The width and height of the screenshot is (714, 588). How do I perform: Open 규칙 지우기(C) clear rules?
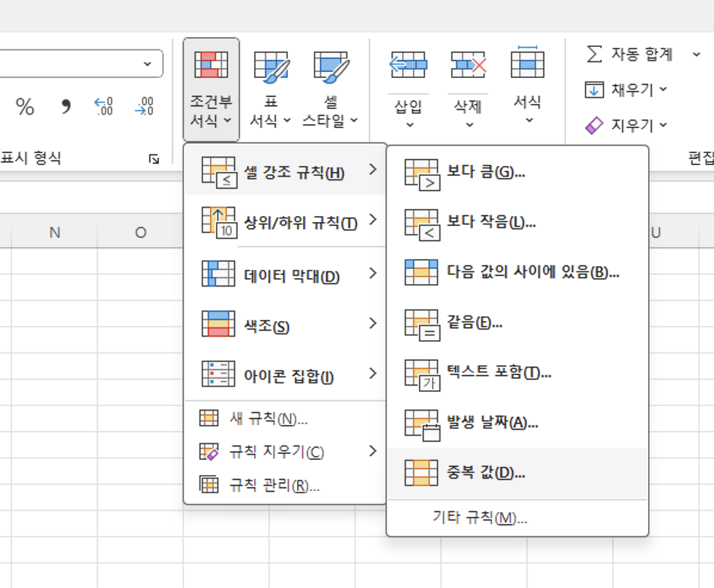(x=285, y=452)
